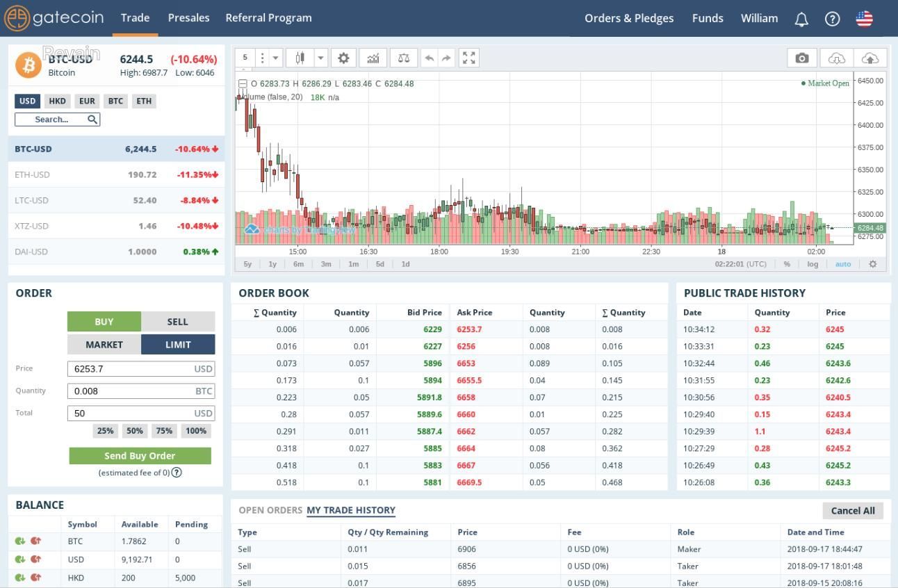The image size is (898, 588).
Task: Open the help question mark icon
Action: pos(832,19)
